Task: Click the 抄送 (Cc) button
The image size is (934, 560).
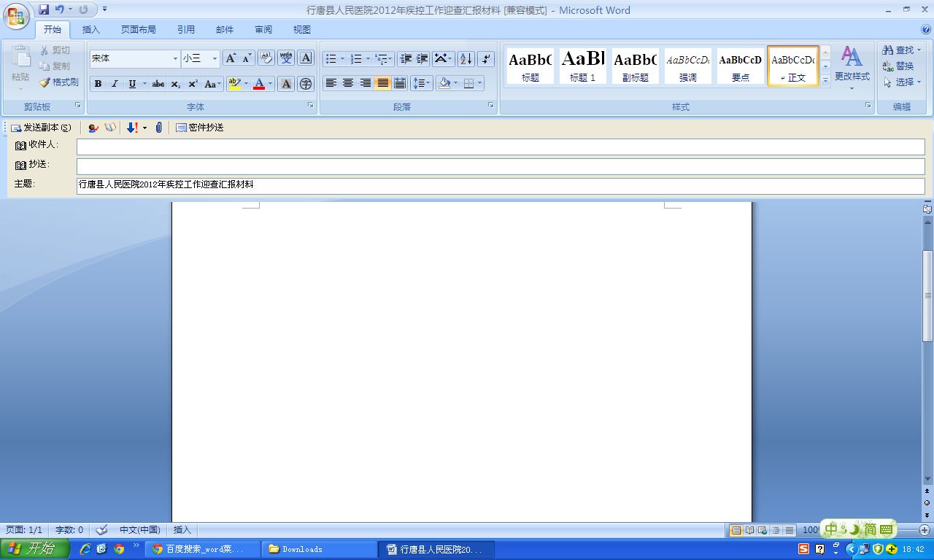Action: click(x=32, y=165)
